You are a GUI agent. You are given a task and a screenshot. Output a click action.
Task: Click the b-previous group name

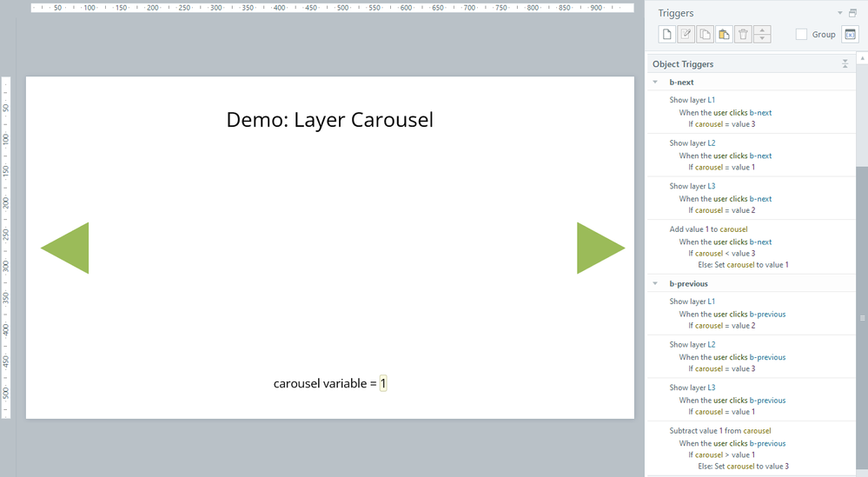point(689,284)
